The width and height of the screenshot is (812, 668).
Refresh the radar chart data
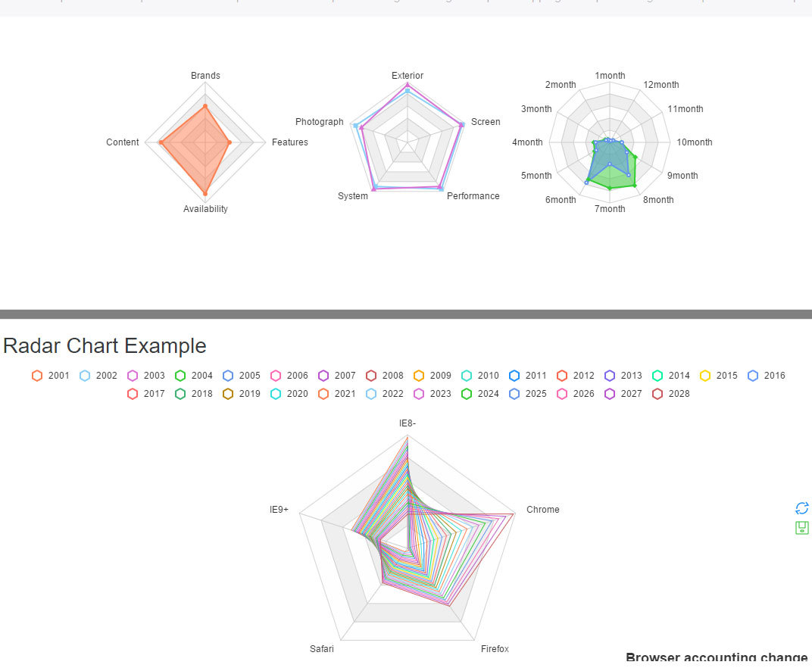coord(802,508)
